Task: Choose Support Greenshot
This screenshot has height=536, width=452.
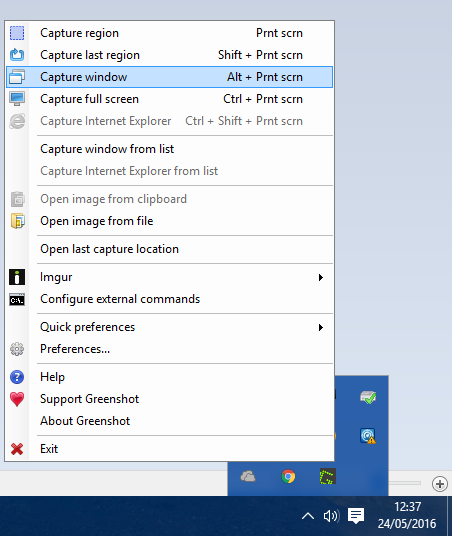Action: pos(169,399)
